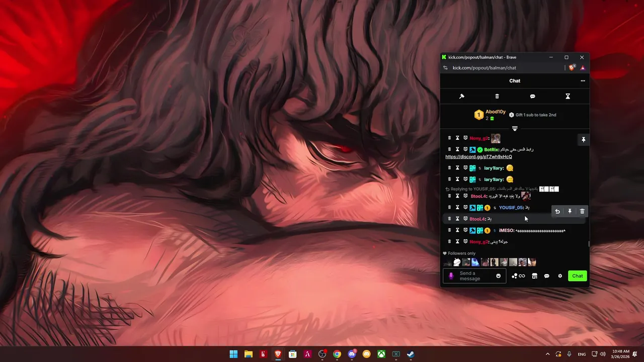
Task: Open chat settings gear icon
Action: [x=560, y=276]
